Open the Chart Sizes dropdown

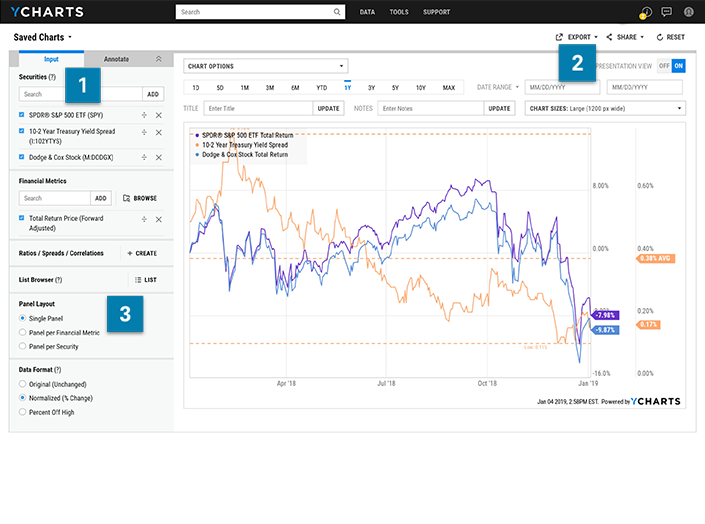[605, 108]
